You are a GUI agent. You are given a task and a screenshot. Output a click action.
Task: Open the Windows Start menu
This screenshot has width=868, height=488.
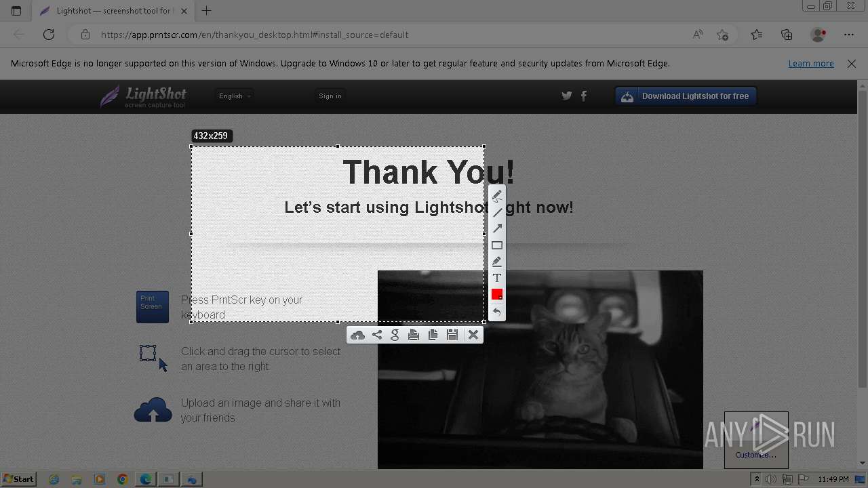coord(18,479)
